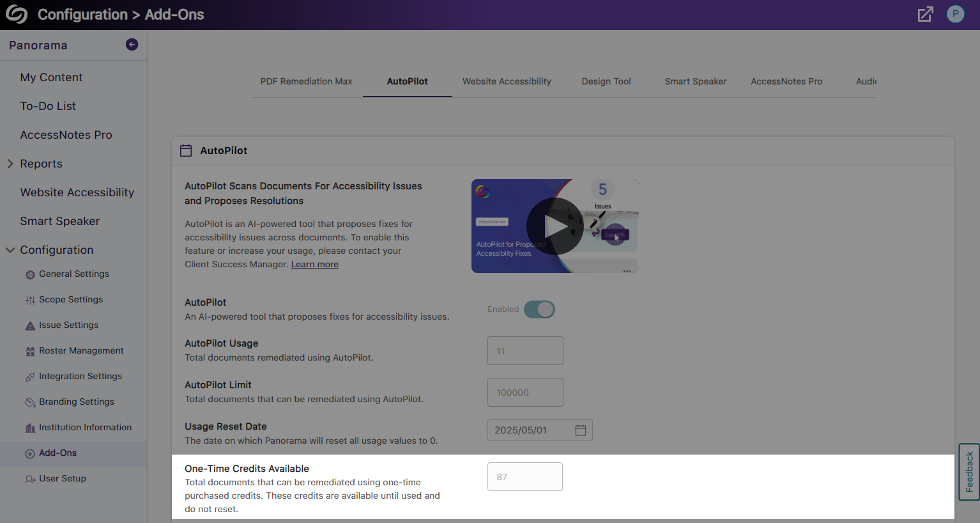Switch to the PDF Remediation Max tab
Viewport: 980px width, 523px height.
click(x=306, y=81)
